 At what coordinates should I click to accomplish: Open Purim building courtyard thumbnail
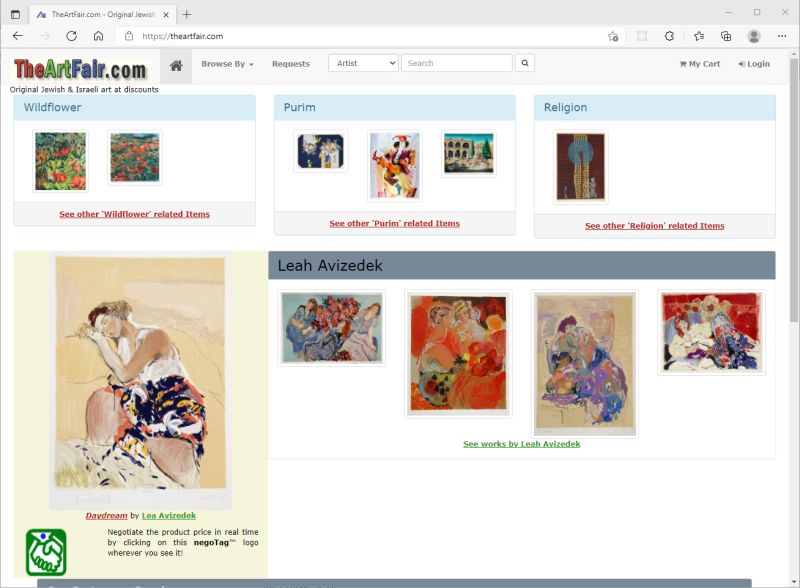(x=469, y=154)
